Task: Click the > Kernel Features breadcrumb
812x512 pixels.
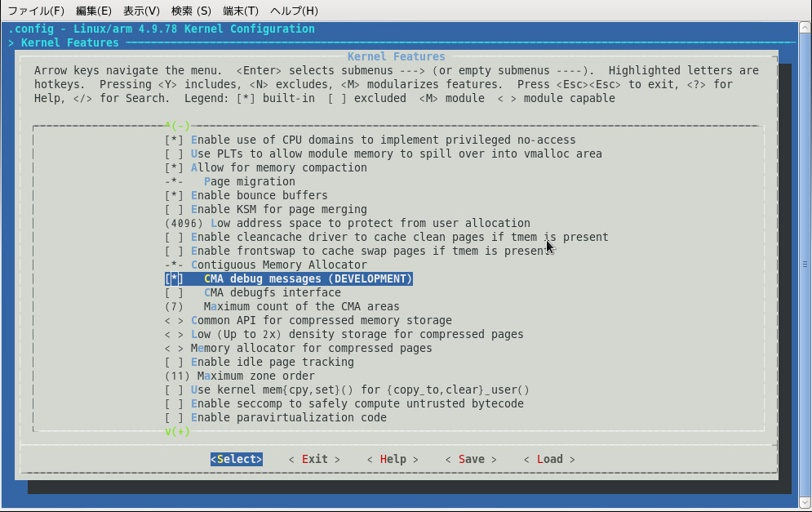Action: (64, 43)
